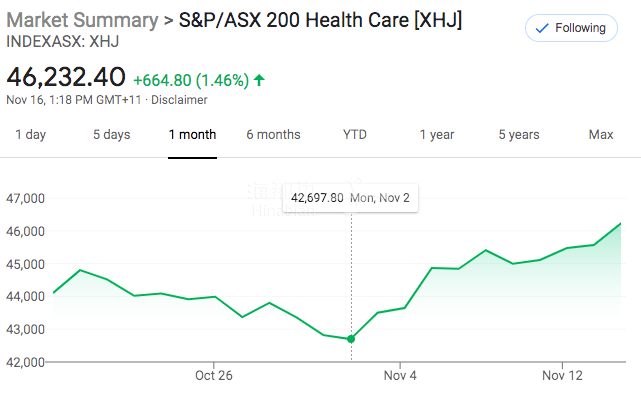The width and height of the screenshot is (641, 394).
Task: Switch to the 1 year tab
Action: point(437,134)
